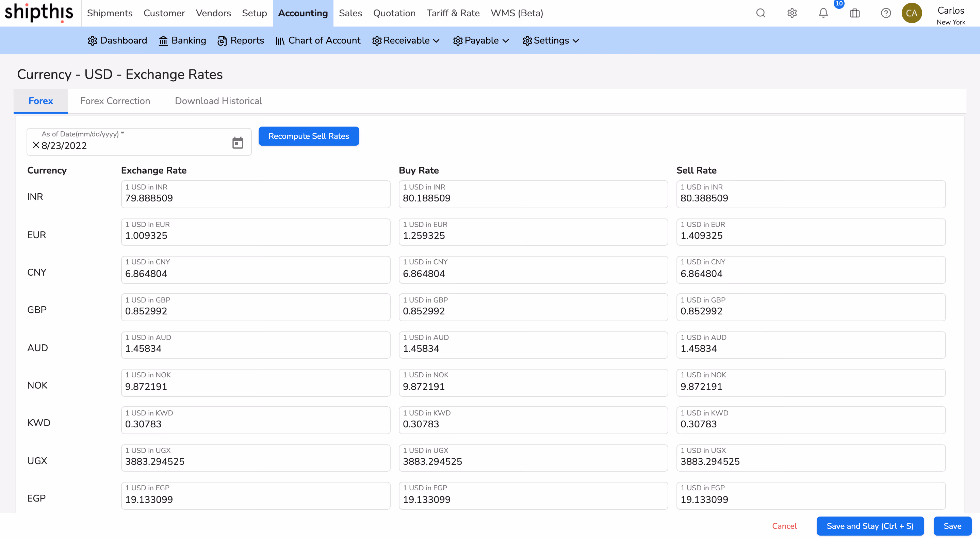Edit the EUR sell rate field

pos(811,232)
